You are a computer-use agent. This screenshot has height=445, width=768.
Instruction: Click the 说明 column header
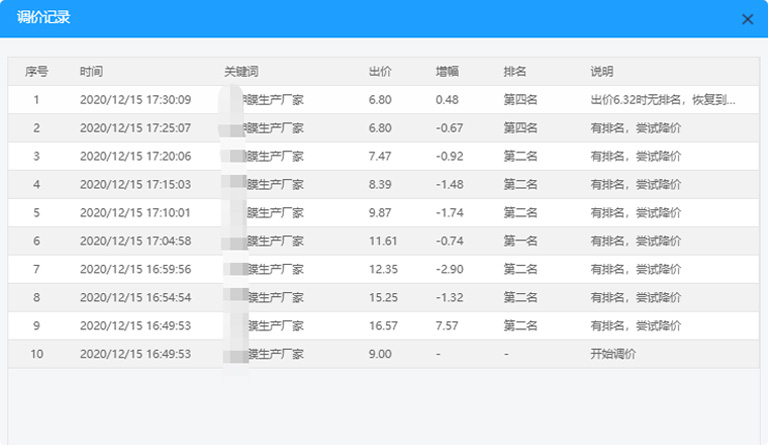602,72
